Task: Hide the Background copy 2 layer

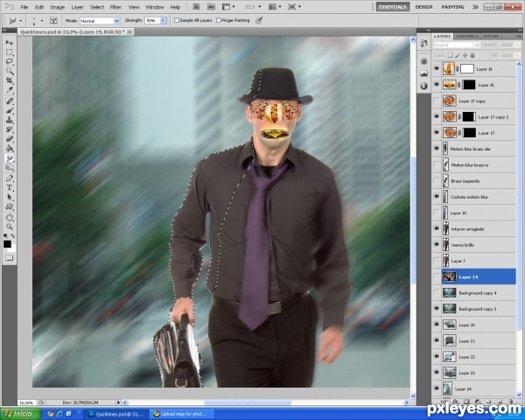Action: (437, 309)
